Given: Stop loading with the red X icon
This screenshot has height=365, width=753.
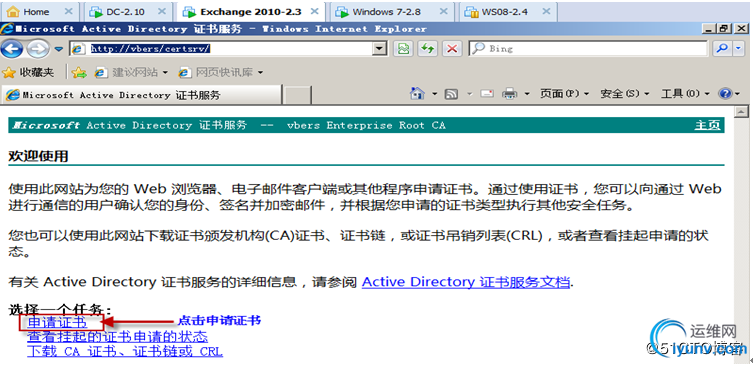Looking at the screenshot, I should (452, 49).
